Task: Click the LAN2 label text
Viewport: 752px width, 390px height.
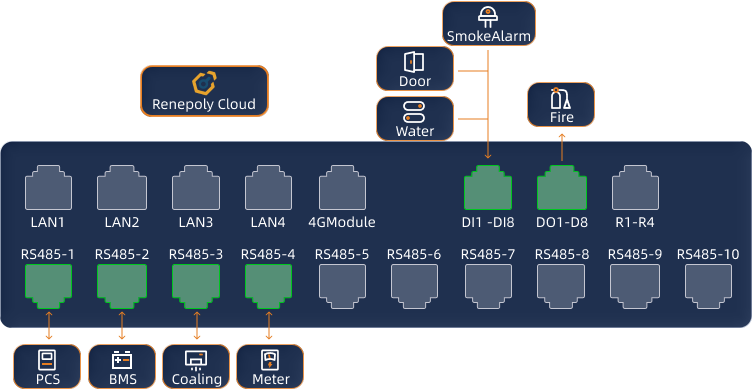Action: [x=122, y=223]
